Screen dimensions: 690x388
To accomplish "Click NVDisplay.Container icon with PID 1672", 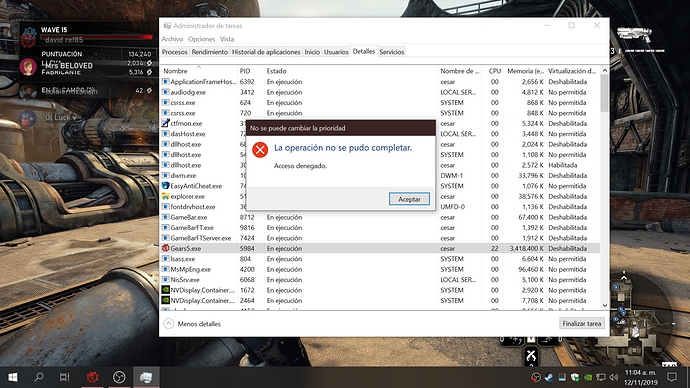I will click(x=165, y=290).
